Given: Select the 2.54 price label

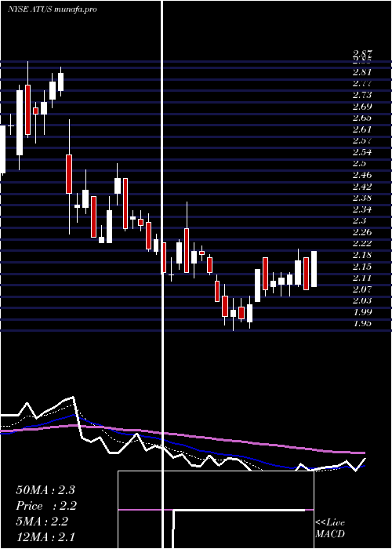Looking at the screenshot, I should point(362,152).
